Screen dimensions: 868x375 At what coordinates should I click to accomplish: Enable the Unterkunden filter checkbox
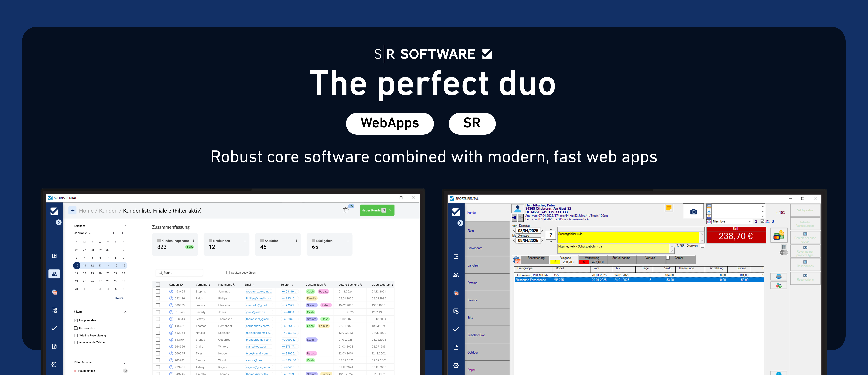pyautogui.click(x=76, y=328)
